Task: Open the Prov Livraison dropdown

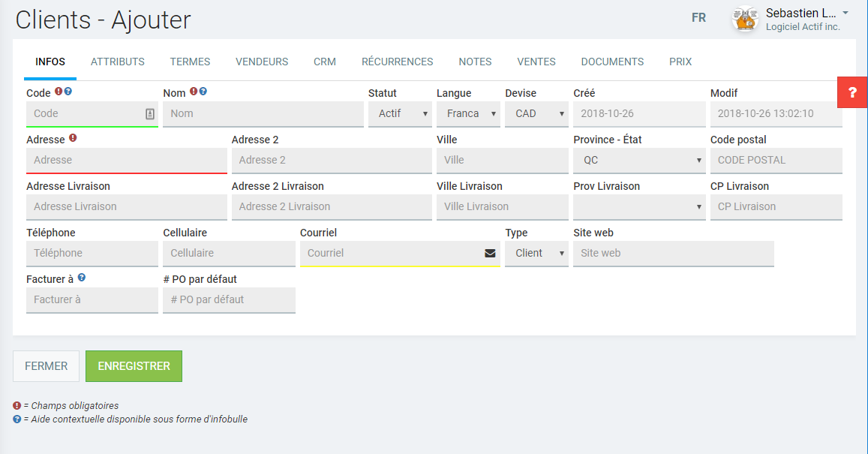Action: click(639, 207)
